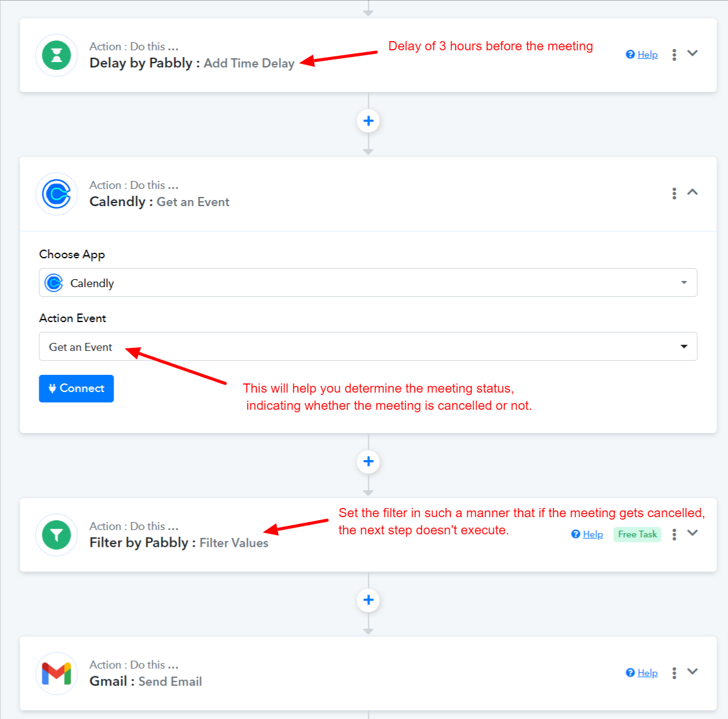The image size is (728, 719).
Task: Click the Choose App label
Action: click(72, 255)
